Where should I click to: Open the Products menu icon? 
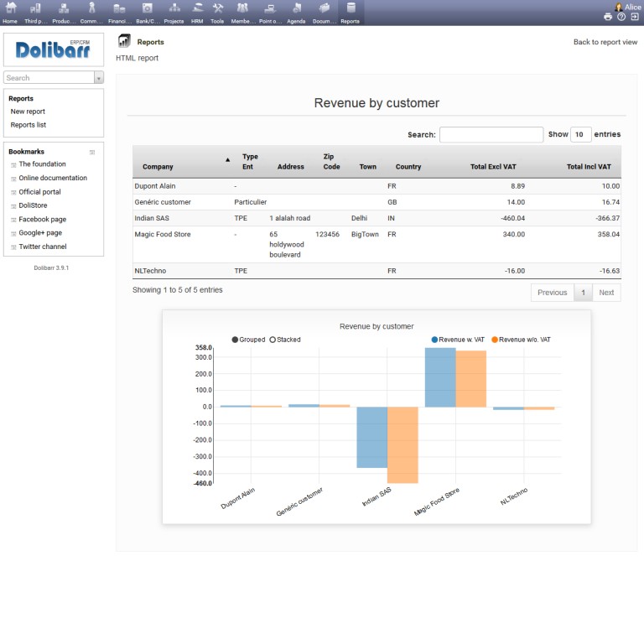64,8
